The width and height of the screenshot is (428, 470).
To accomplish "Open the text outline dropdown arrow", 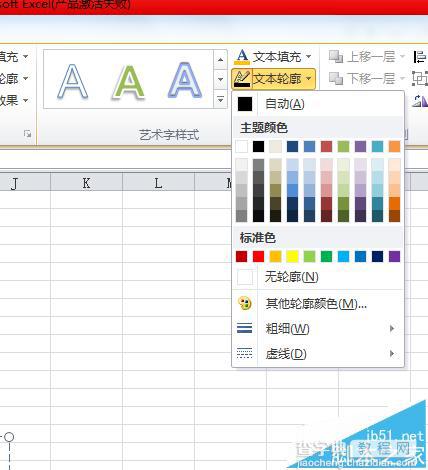I will click(x=309, y=79).
